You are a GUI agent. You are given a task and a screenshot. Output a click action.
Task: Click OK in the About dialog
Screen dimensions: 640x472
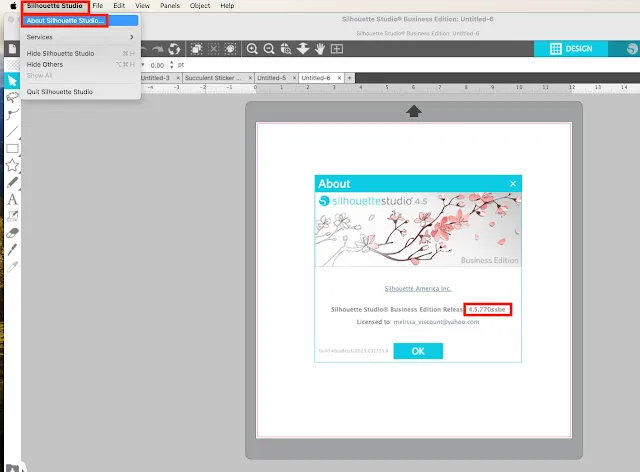tap(418, 351)
